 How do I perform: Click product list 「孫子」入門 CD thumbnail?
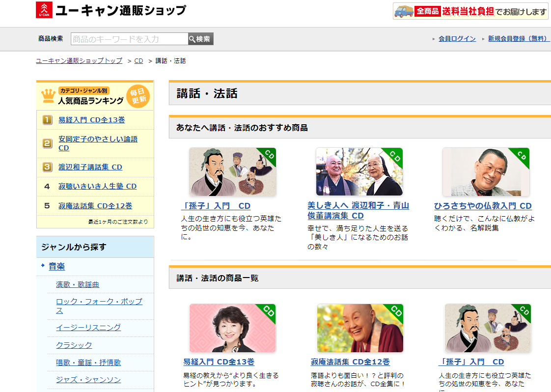[488, 328]
